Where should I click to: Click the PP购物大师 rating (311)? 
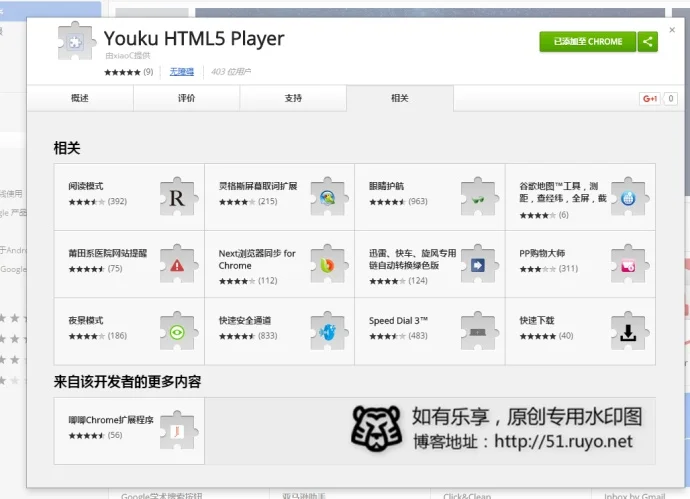[549, 269]
